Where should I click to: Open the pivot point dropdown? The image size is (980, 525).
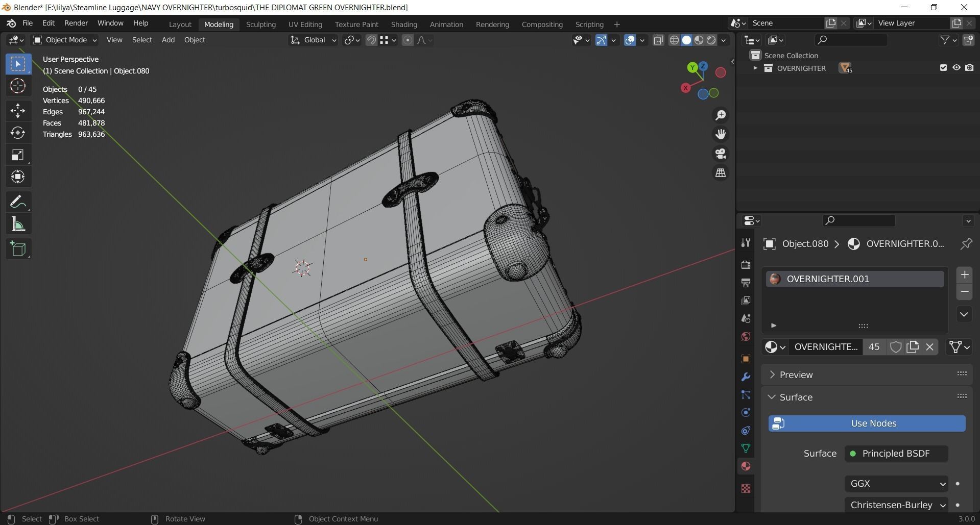[352, 40]
